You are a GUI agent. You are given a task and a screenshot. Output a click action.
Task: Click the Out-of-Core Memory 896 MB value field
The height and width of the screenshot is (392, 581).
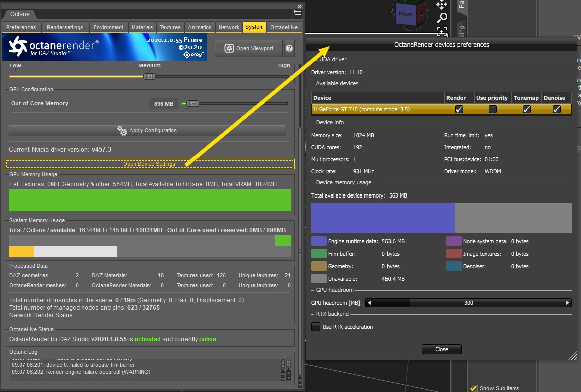coord(164,104)
